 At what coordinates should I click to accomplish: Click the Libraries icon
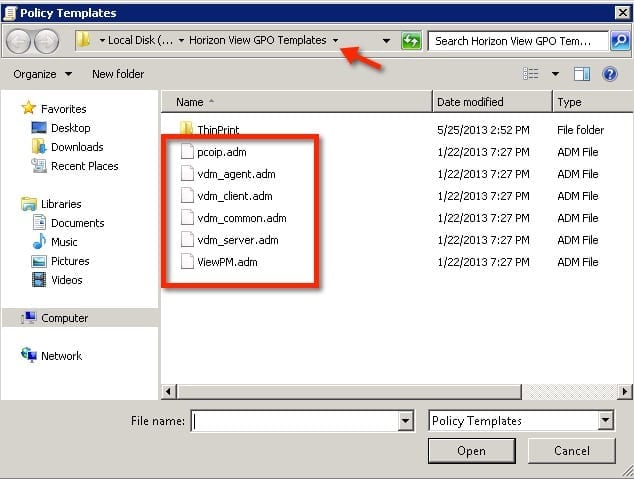29,204
